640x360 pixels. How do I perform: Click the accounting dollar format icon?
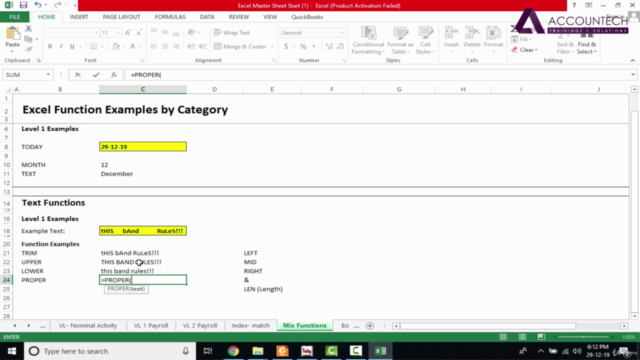[286, 47]
